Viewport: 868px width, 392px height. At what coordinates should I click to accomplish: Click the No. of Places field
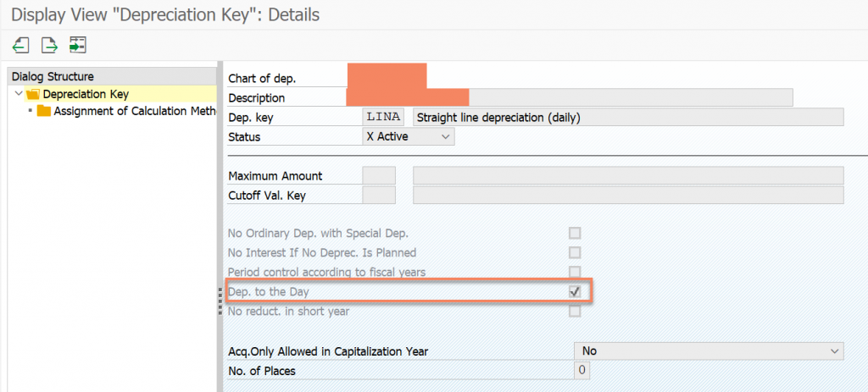click(581, 371)
